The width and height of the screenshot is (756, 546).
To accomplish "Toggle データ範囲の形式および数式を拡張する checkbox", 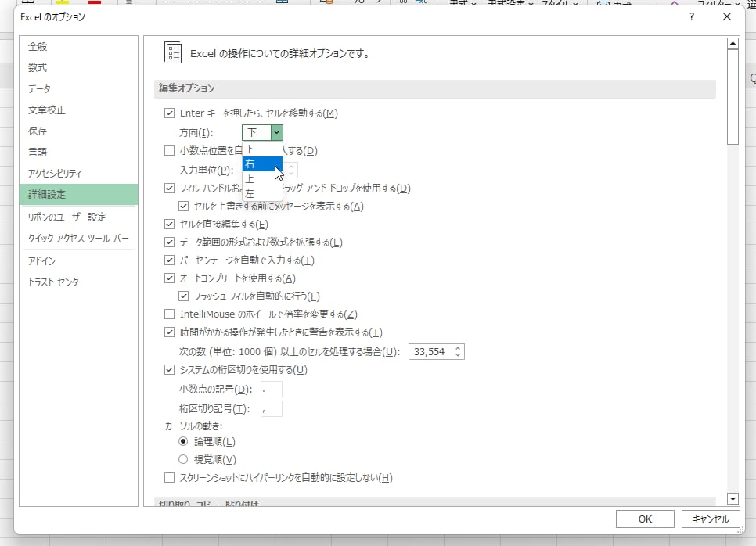I will coord(169,242).
